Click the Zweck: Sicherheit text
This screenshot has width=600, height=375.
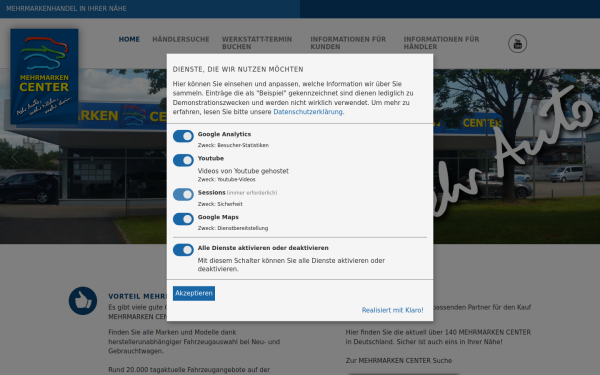220,204
